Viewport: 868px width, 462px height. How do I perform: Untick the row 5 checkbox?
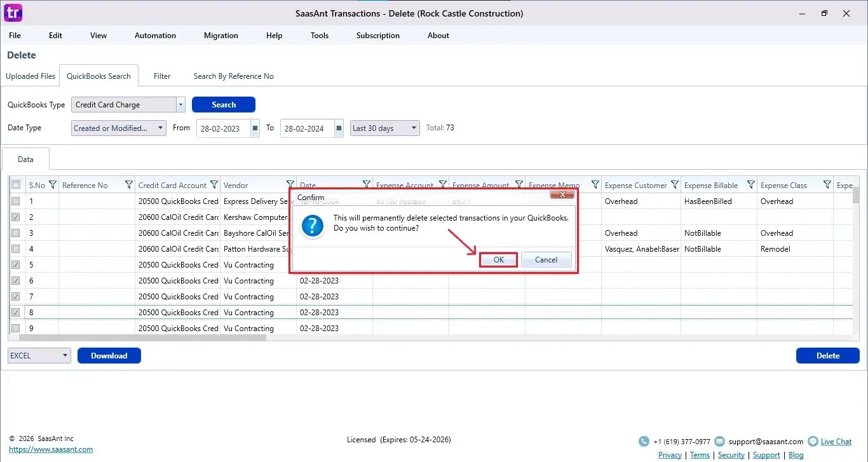click(16, 264)
